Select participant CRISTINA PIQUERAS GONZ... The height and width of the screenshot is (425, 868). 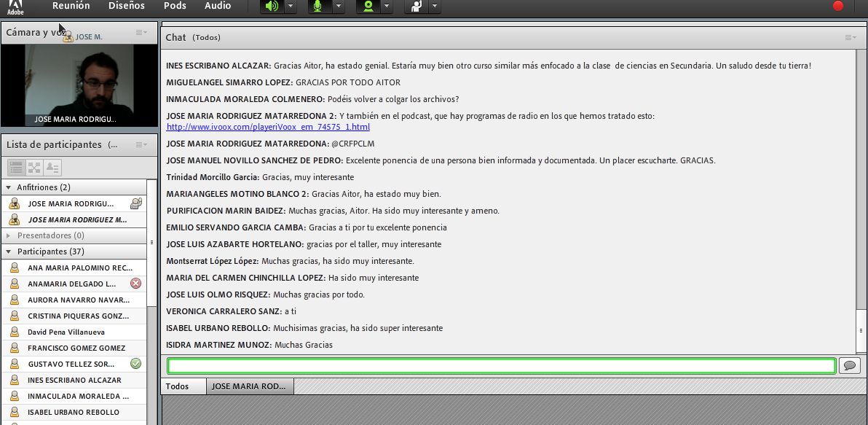74,316
